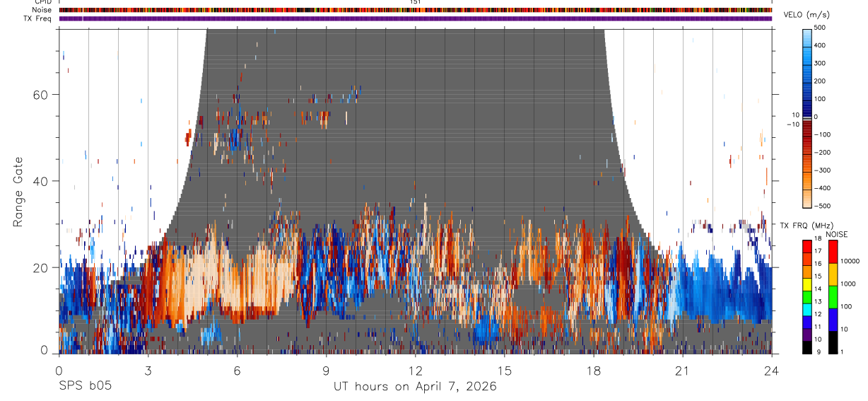Screen dimensions: 868x401
Task: Click the '18' UT hour axis label
Action: [594, 370]
